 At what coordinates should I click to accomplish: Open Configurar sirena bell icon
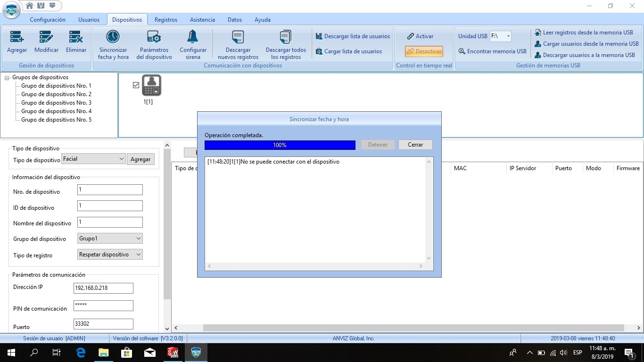[193, 37]
